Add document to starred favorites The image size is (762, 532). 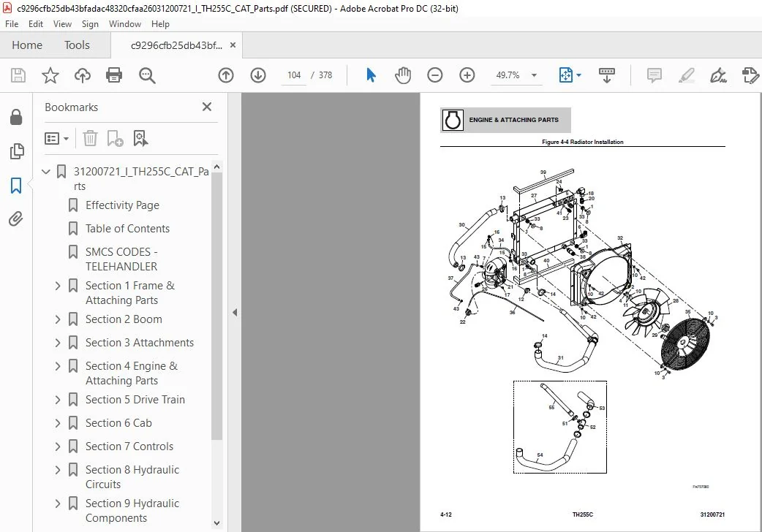point(50,75)
